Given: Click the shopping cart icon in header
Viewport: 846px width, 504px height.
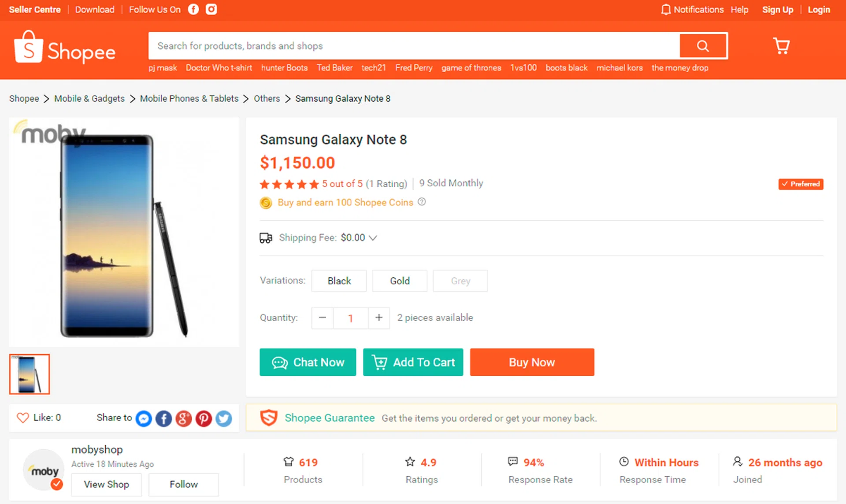Looking at the screenshot, I should tap(781, 46).
